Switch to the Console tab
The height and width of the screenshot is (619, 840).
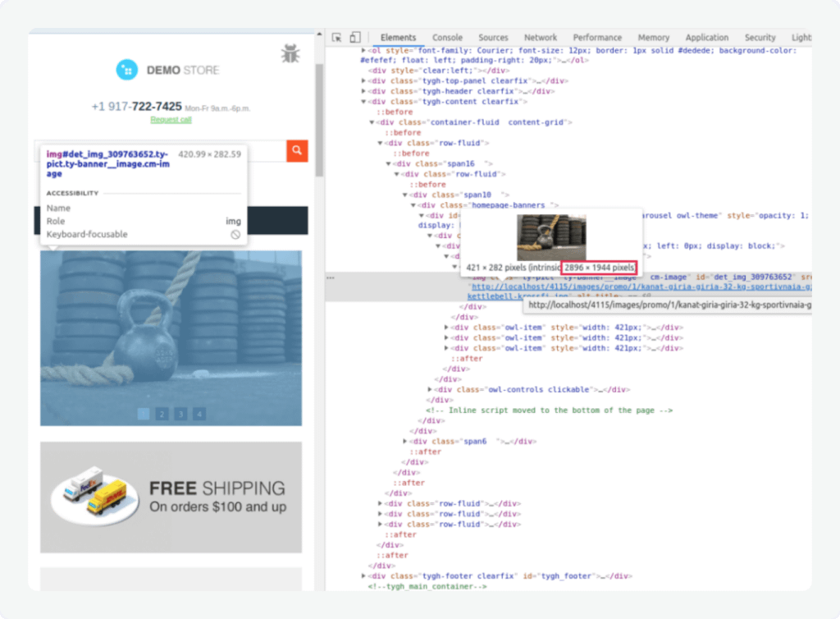pos(447,38)
